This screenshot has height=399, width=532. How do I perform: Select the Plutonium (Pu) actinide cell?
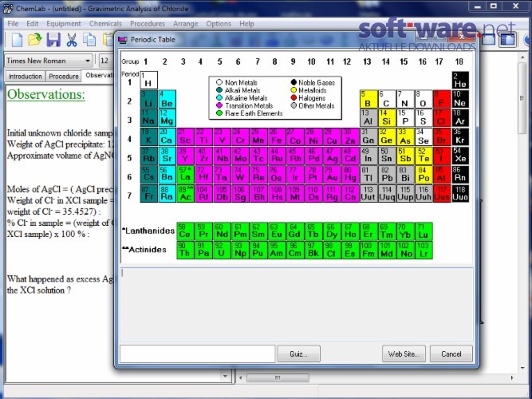(x=258, y=251)
